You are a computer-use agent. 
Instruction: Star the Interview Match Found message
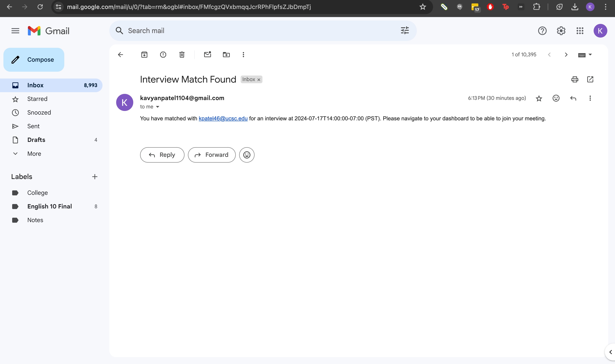(x=539, y=98)
